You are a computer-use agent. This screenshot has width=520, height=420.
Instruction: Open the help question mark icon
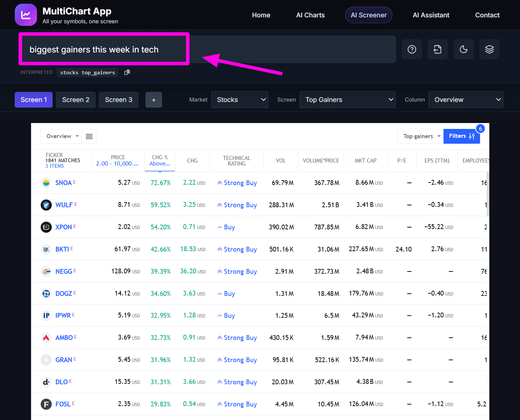[x=412, y=49]
